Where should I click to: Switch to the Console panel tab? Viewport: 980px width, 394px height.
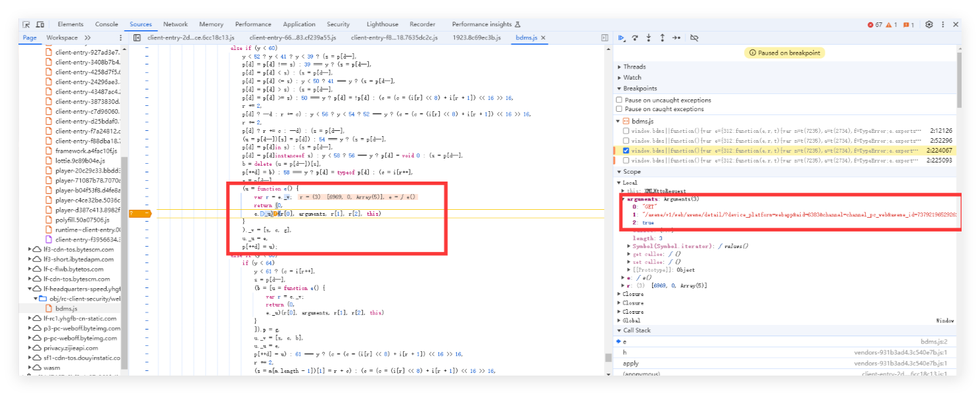106,24
